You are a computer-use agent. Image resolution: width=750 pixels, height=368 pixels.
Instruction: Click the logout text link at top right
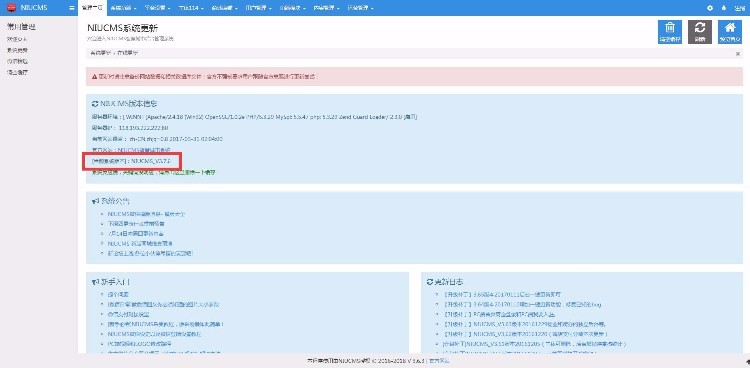coord(740,8)
